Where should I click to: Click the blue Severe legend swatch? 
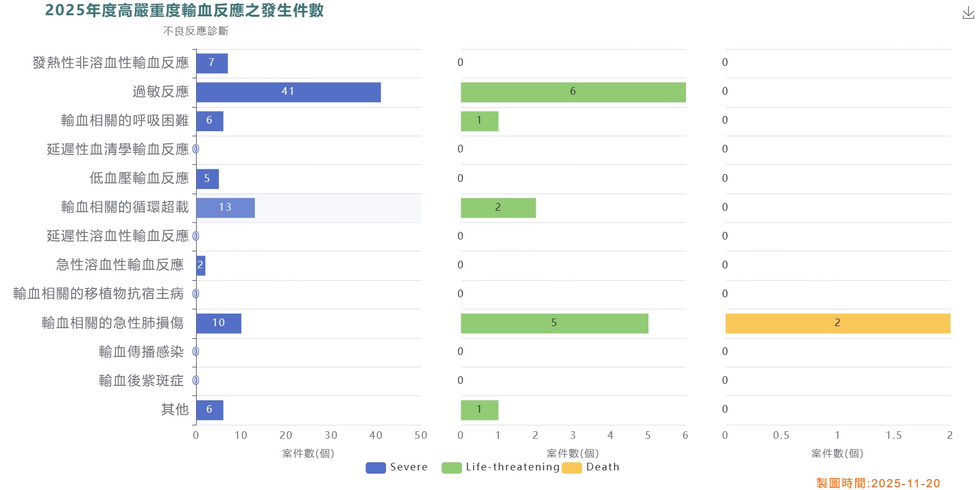376,468
